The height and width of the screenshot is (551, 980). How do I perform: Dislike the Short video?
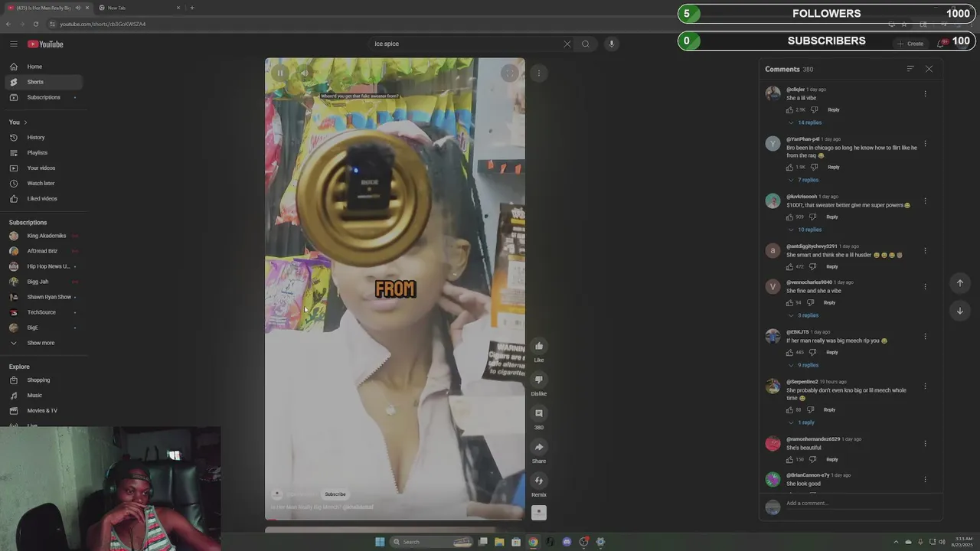(539, 380)
